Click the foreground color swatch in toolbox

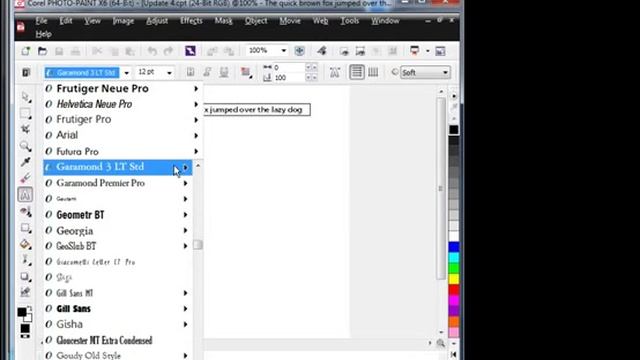[x=22, y=312]
